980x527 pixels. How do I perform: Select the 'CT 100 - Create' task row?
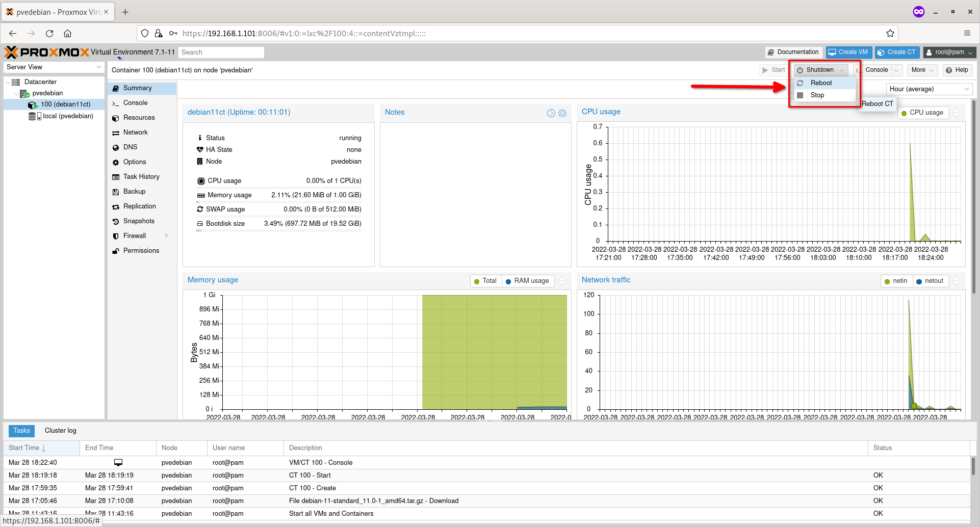(x=486, y=488)
